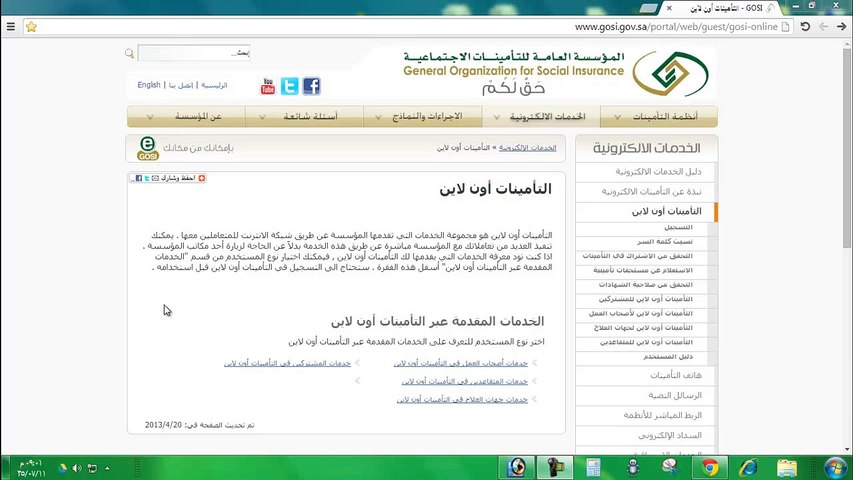
Task: Click the احفظ وشارك share button
Action: click(177, 178)
